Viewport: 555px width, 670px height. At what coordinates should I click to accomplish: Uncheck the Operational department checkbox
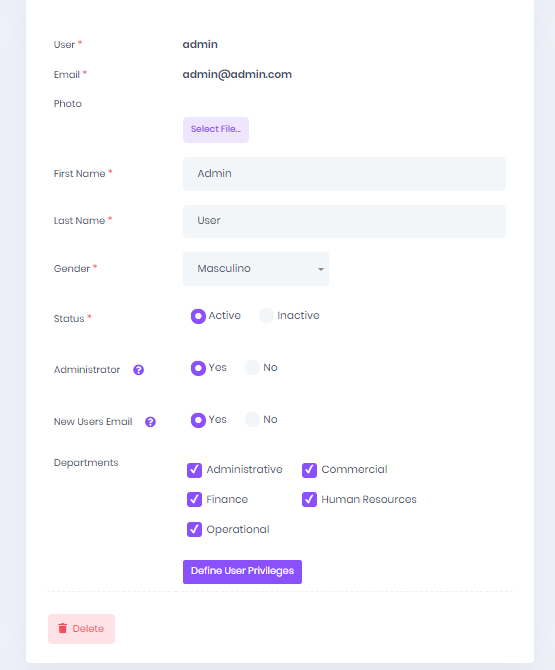194,529
